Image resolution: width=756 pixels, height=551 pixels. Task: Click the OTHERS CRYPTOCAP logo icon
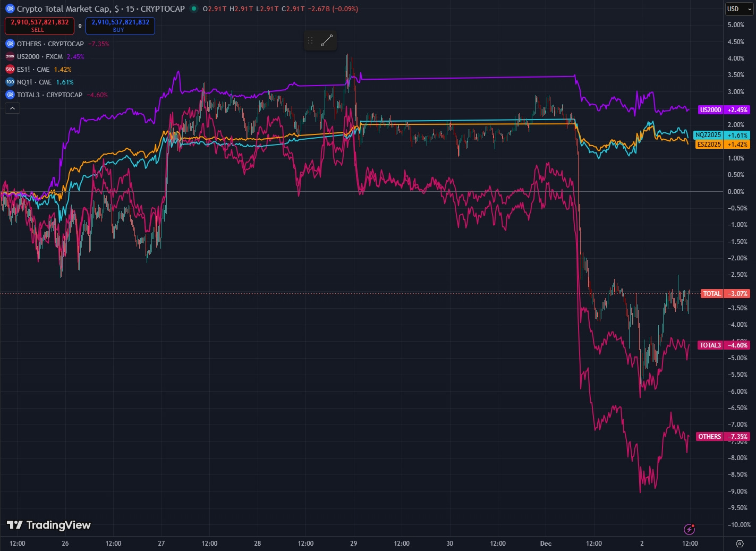click(x=10, y=44)
